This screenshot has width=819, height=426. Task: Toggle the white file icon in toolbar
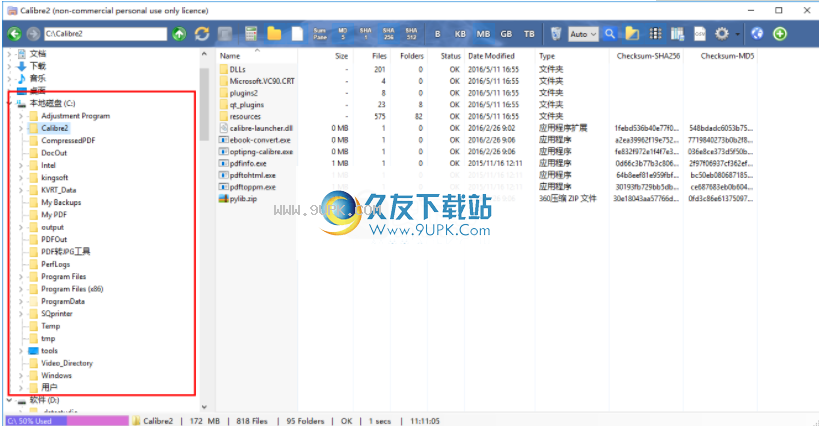[x=297, y=34]
